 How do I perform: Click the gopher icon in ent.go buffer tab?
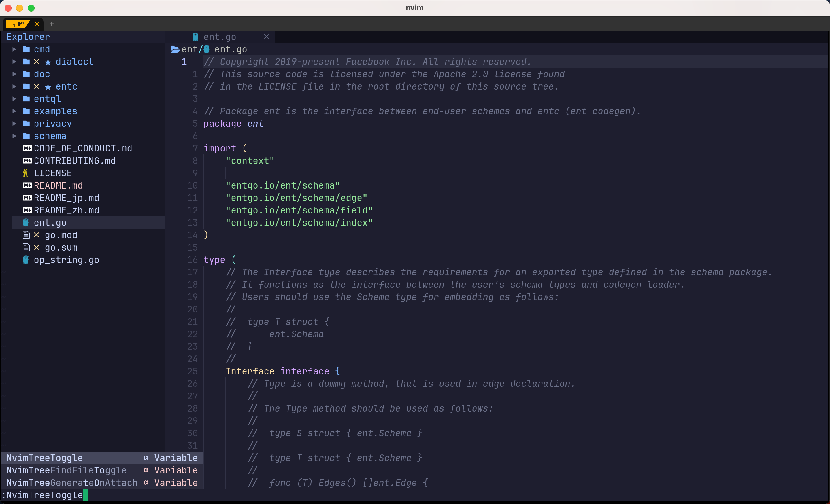coord(195,37)
